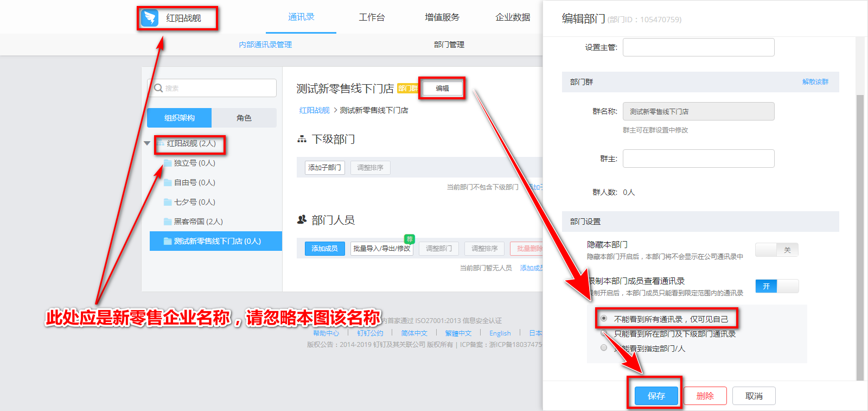Click the DingTalk logo icon
Image resolution: width=868 pixels, height=411 pixels.
149,18
